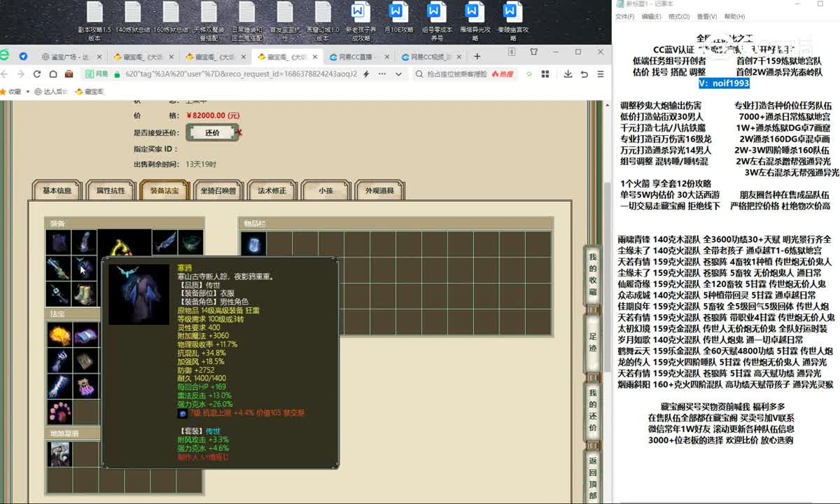840x504 pixels.
Task: Open desktop file 首发蓝宝抗性
Action: pos(284,22)
